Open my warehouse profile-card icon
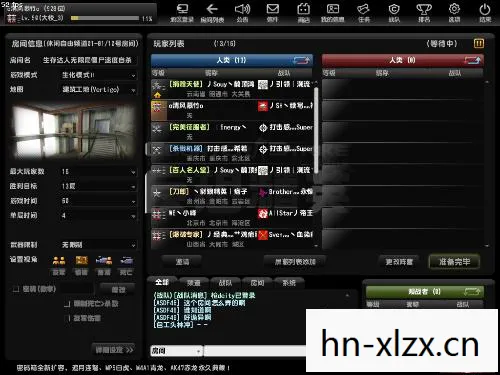This screenshot has width=500, height=375. pos(333,9)
